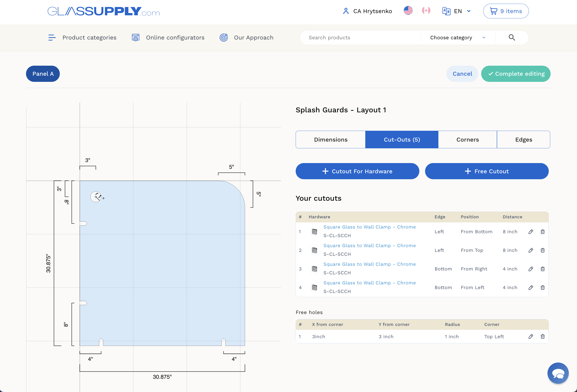Click the search magnifier icon
The height and width of the screenshot is (392, 577).
512,37
